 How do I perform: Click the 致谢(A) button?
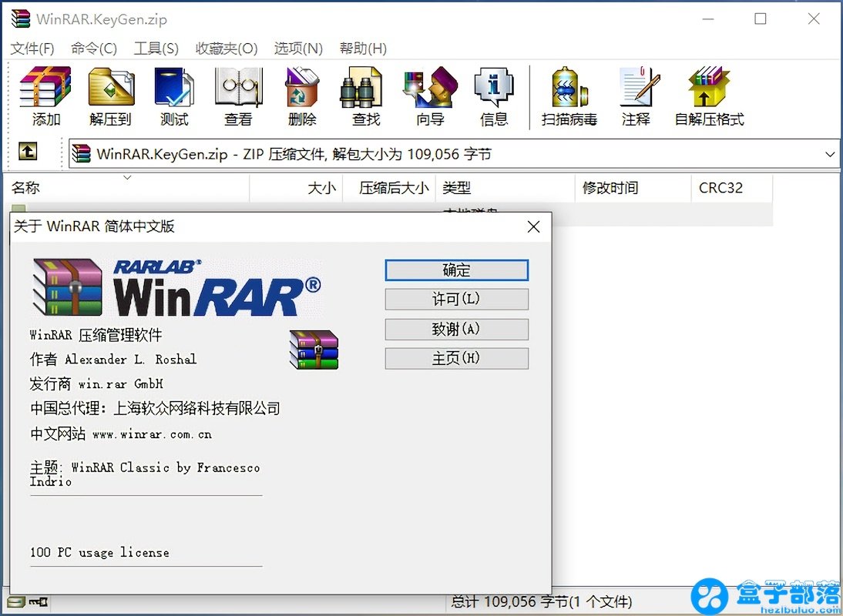coord(456,330)
